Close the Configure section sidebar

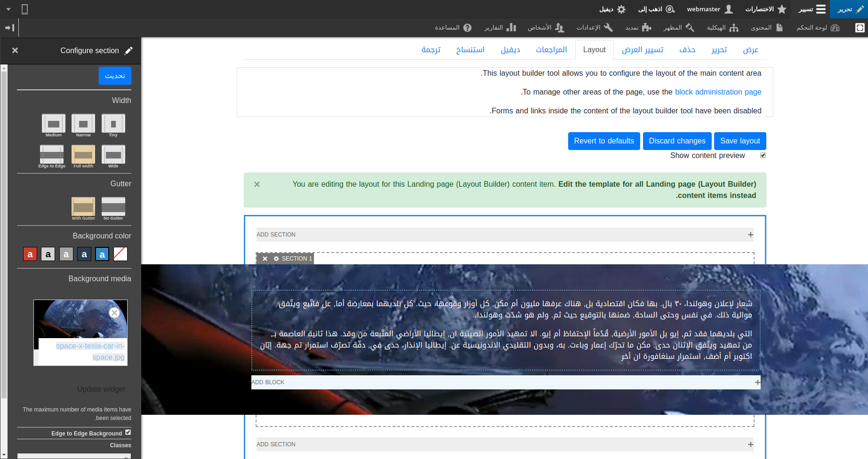click(x=15, y=50)
